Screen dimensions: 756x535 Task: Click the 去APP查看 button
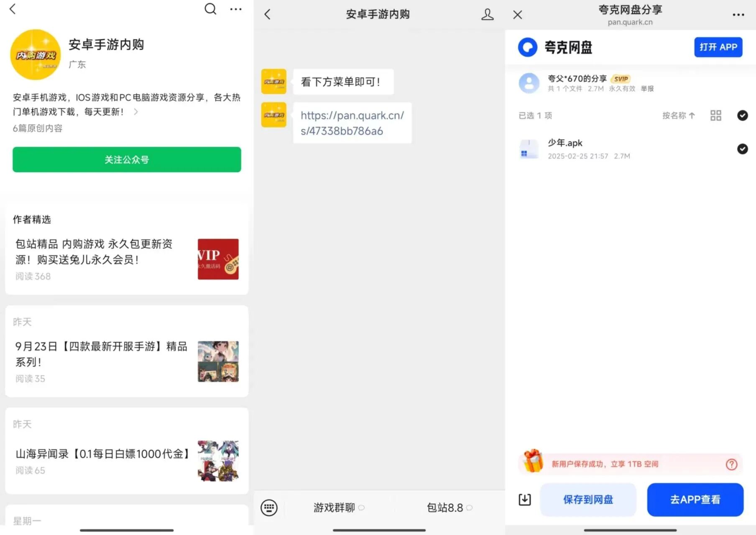pos(695,499)
